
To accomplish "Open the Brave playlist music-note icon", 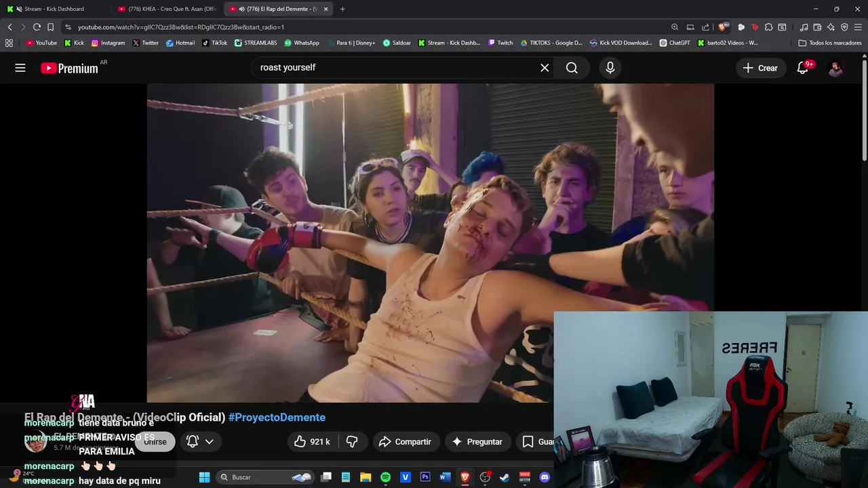I will 804,27.
